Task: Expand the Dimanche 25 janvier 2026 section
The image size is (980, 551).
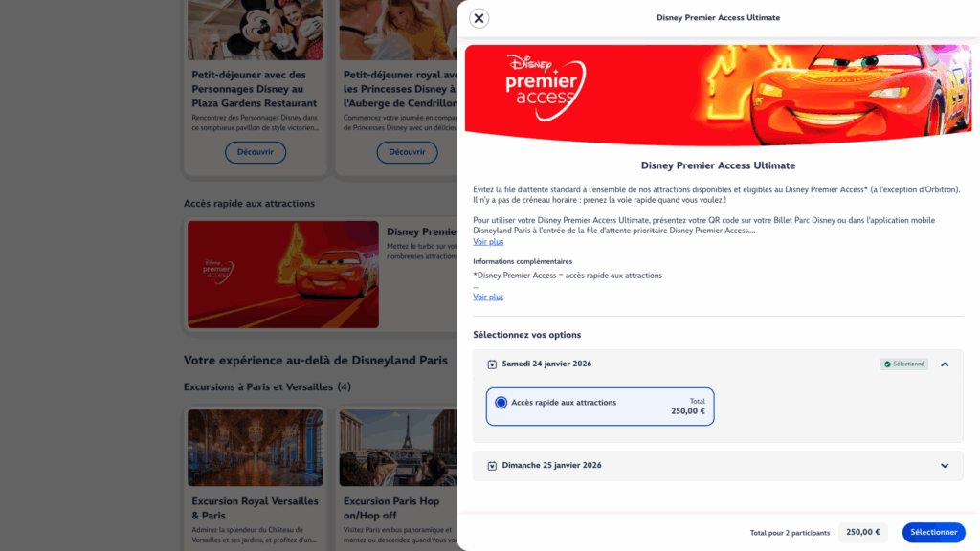Action: [x=945, y=466]
